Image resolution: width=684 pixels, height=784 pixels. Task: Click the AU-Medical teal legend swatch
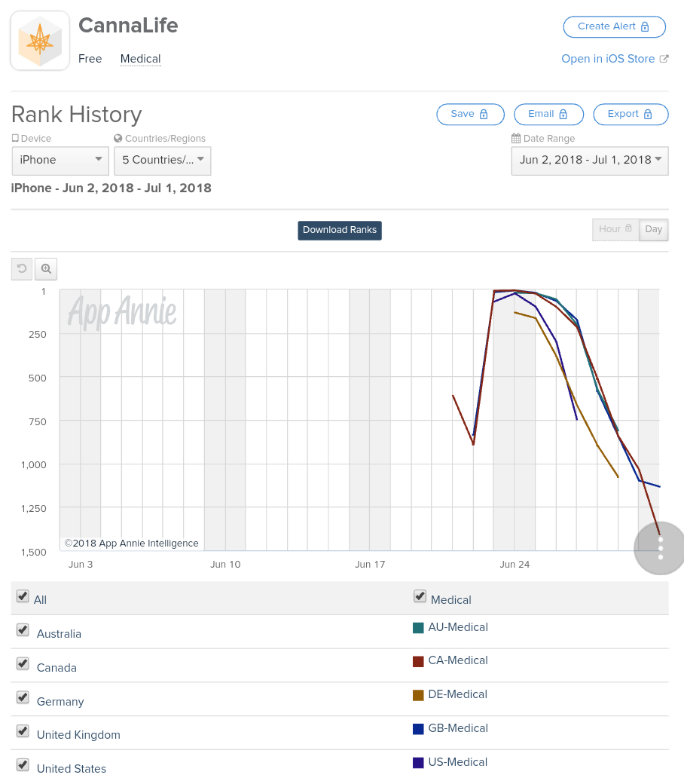coord(418,627)
